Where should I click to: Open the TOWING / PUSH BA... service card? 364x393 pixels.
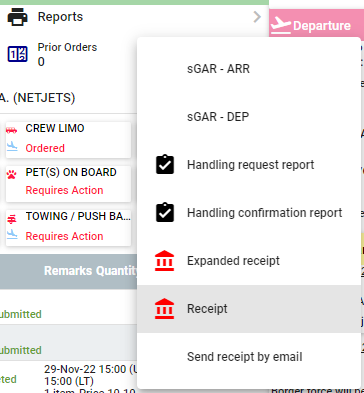click(x=68, y=228)
